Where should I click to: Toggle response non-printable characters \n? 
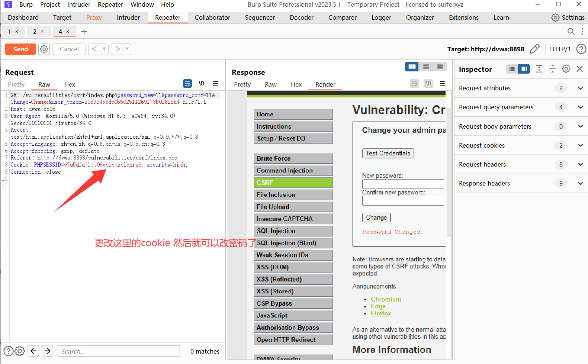coord(428,84)
